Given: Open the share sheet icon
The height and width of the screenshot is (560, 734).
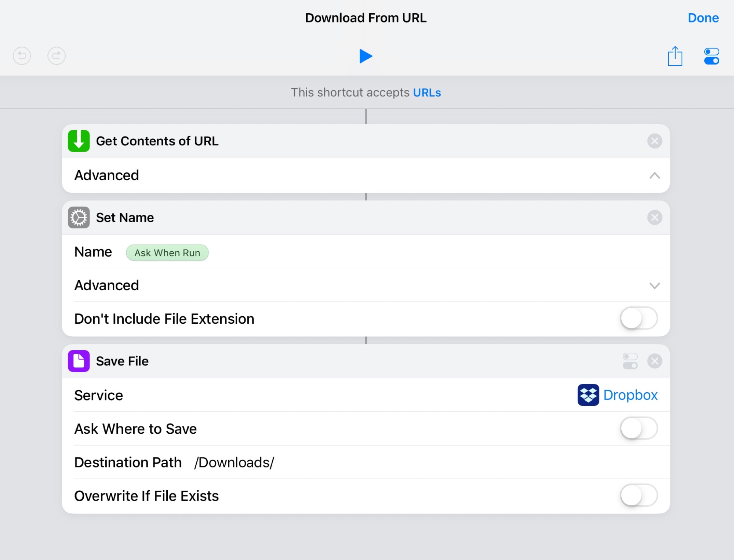Looking at the screenshot, I should (675, 56).
